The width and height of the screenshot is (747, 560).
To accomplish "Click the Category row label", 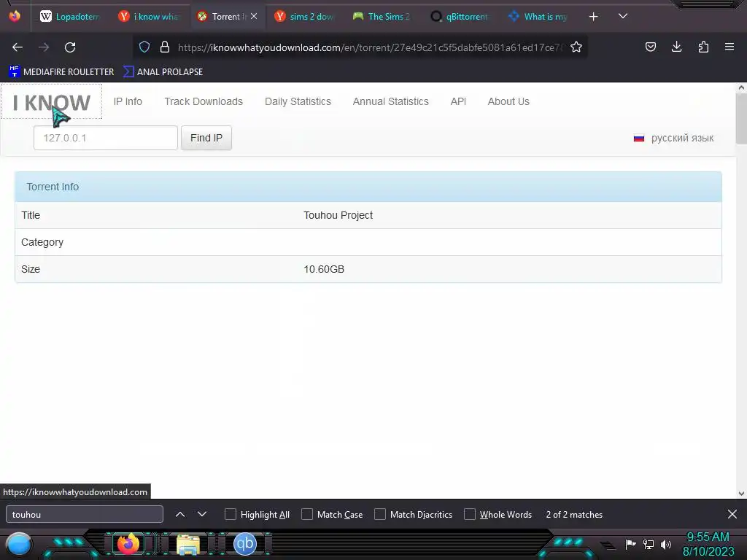I will tap(42, 242).
